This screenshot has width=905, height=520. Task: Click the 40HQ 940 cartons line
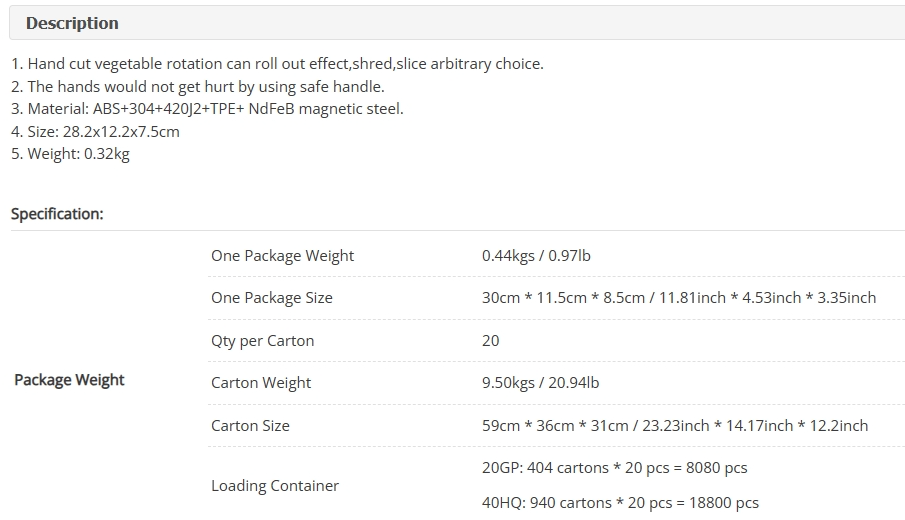[620, 503]
